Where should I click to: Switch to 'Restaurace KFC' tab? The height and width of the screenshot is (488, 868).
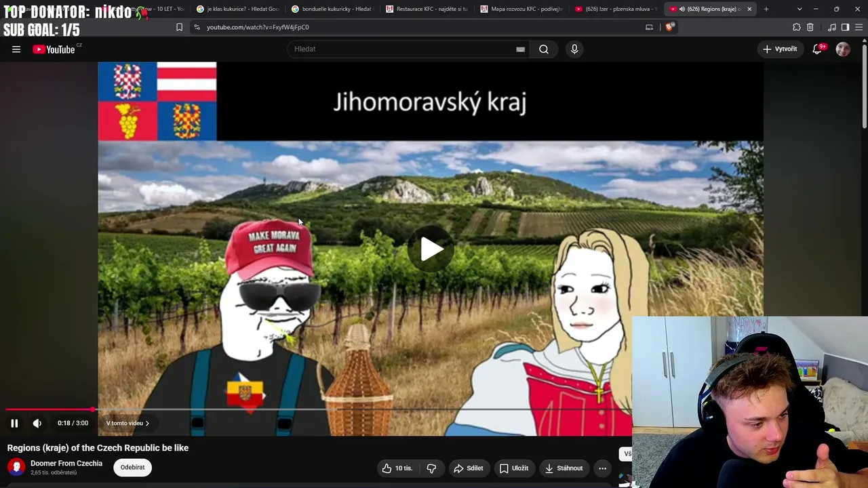click(427, 9)
